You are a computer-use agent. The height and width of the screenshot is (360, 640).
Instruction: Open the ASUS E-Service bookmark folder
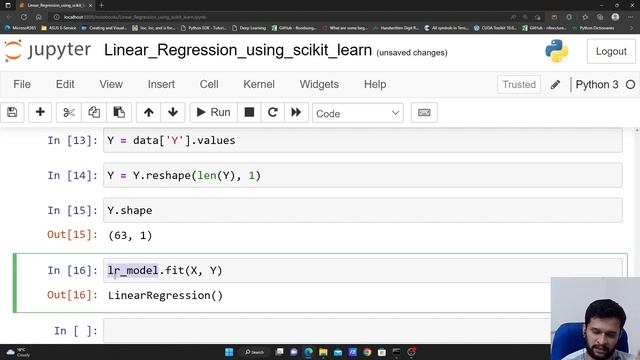click(59, 28)
